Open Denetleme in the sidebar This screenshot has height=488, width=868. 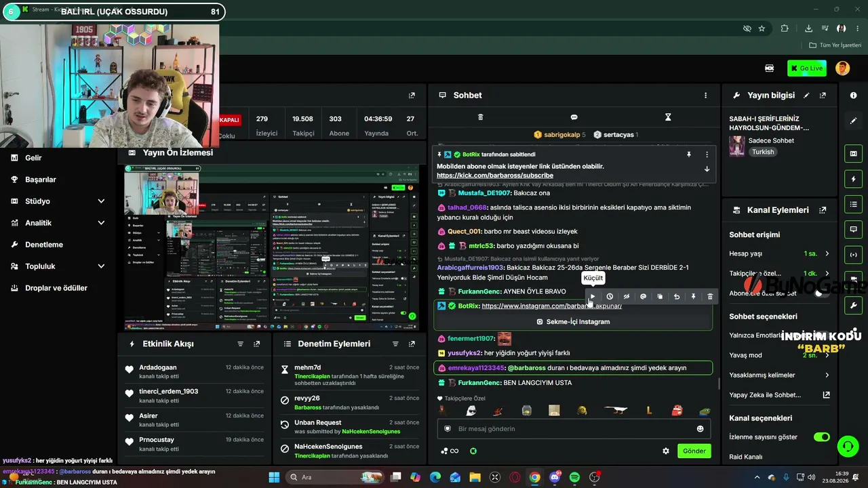pyautogui.click(x=43, y=245)
